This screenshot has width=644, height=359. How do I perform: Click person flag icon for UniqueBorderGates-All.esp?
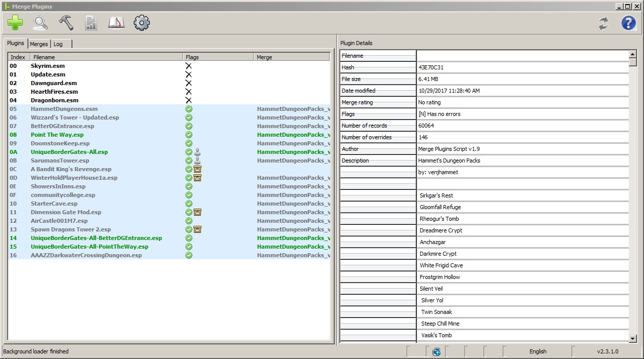pyautogui.click(x=197, y=152)
